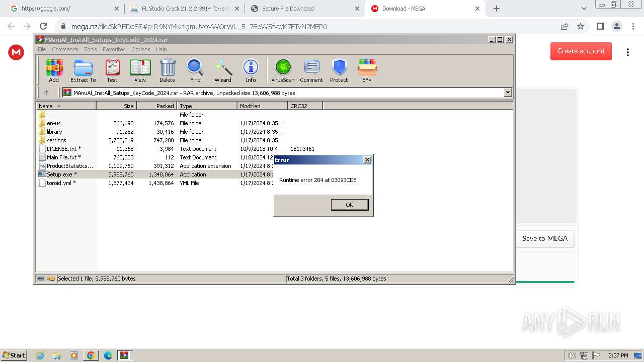Open Chrome's three-dot menu
The height and width of the screenshot is (362, 644).
pos(632,26)
